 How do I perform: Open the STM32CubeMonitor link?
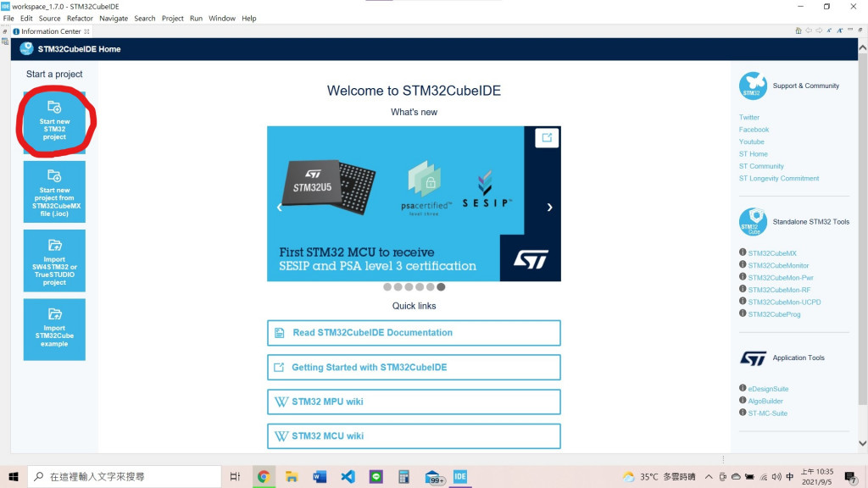pyautogui.click(x=778, y=265)
